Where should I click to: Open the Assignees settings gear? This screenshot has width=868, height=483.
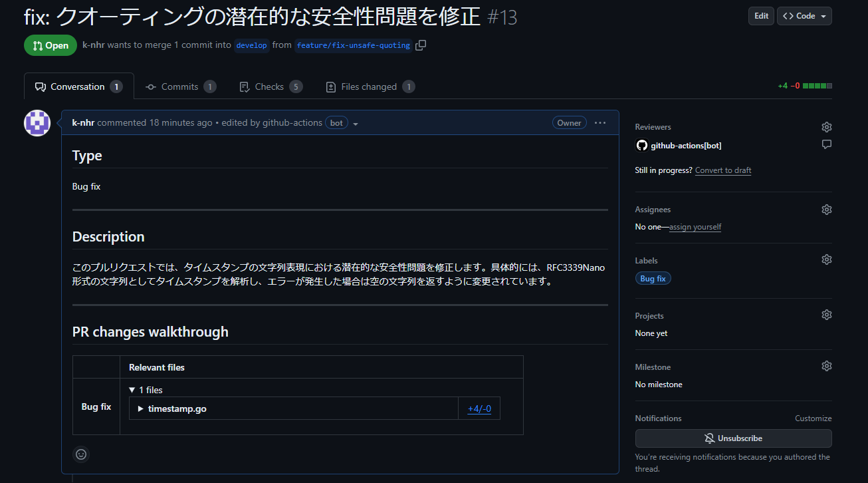(827, 210)
